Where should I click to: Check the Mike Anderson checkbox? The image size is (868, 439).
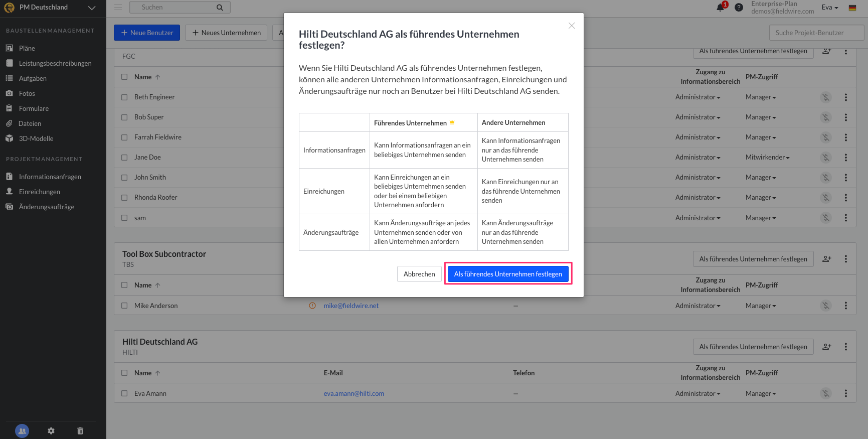coord(124,306)
